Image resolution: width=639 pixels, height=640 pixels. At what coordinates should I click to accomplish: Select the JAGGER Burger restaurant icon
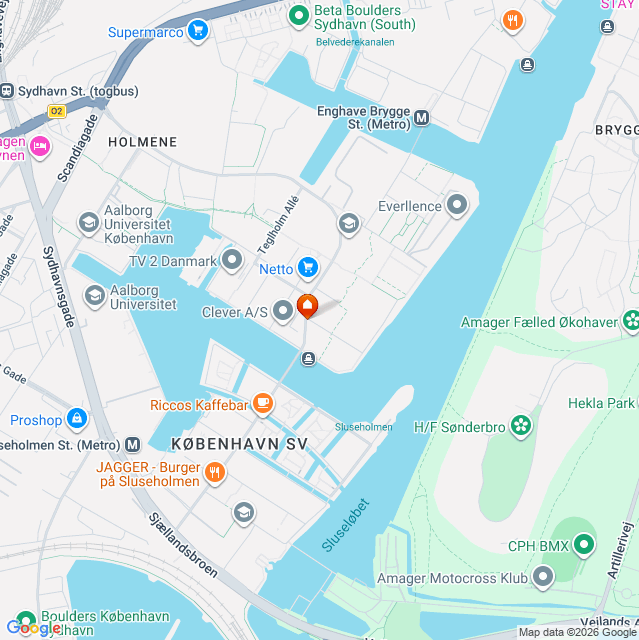click(215, 473)
